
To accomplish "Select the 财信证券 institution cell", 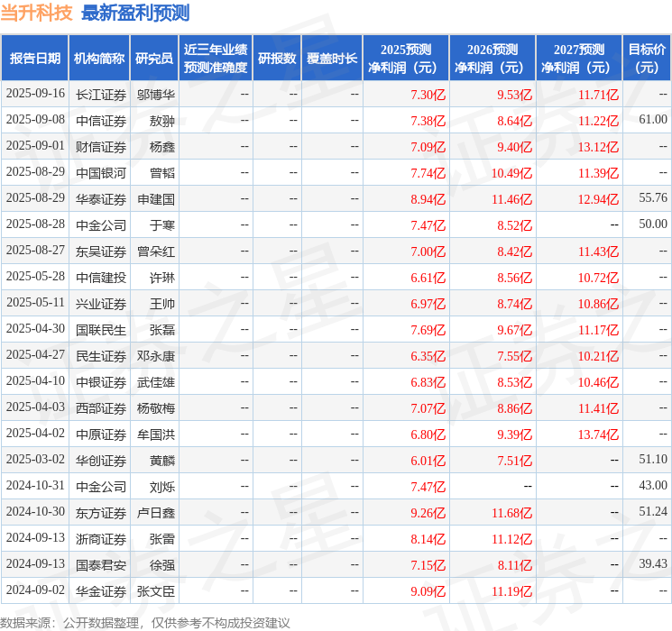I will 101,147.
